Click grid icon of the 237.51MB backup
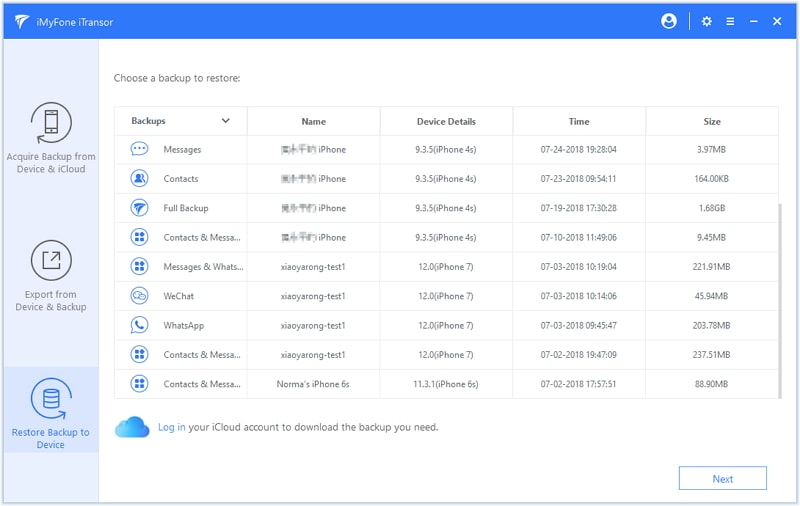The height and width of the screenshot is (506, 800). point(139,355)
